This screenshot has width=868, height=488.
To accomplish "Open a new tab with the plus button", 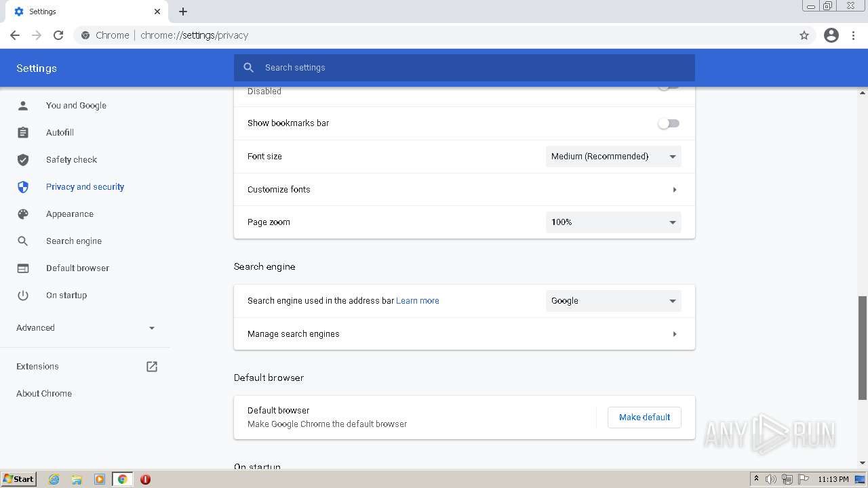I will (183, 12).
